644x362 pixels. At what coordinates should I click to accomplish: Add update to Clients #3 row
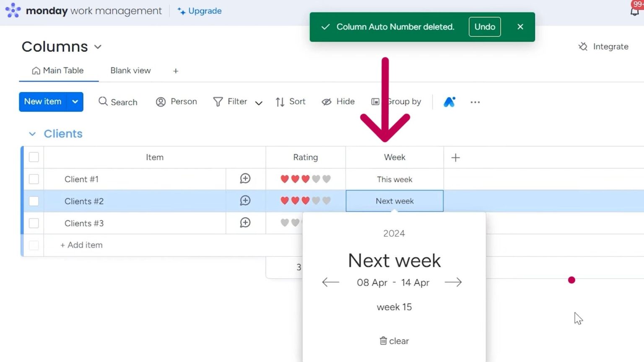[245, 223]
